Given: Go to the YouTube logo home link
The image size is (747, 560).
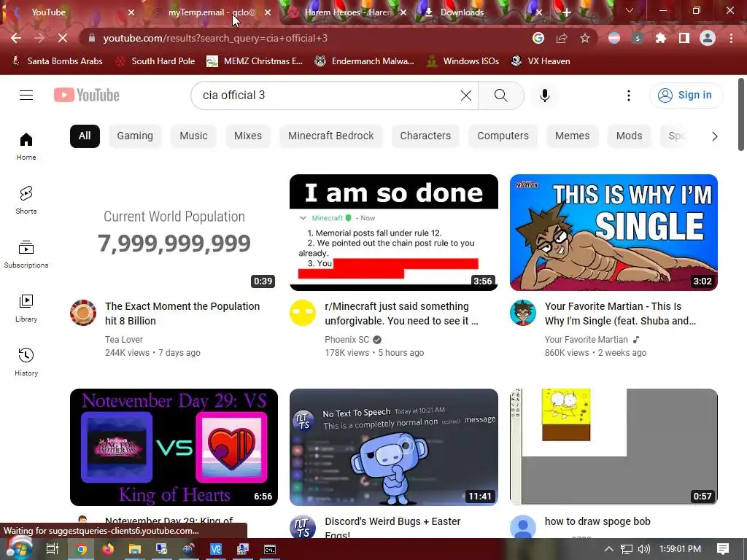Looking at the screenshot, I should click(x=87, y=96).
